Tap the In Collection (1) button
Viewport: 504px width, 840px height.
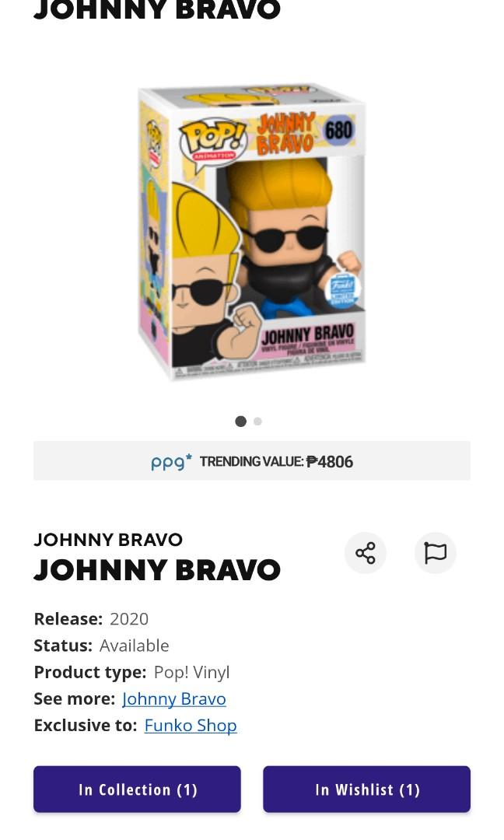click(x=137, y=789)
